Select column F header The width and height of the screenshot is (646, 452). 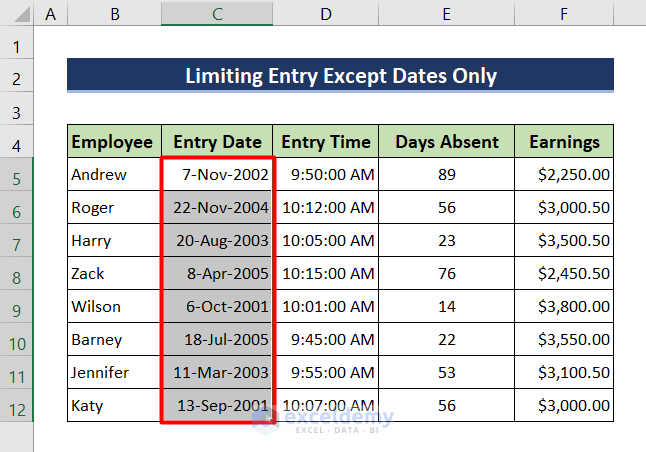click(565, 15)
